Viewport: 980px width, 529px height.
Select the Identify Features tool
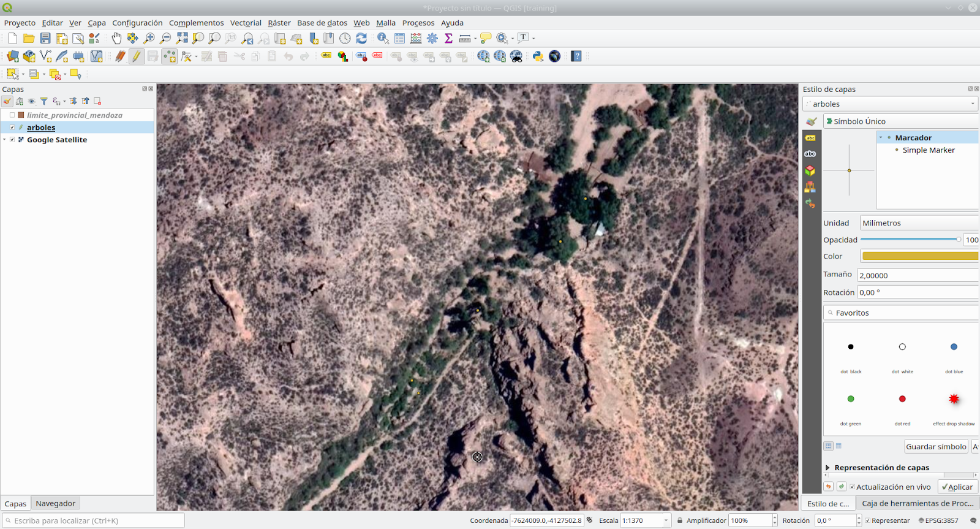[x=383, y=38]
